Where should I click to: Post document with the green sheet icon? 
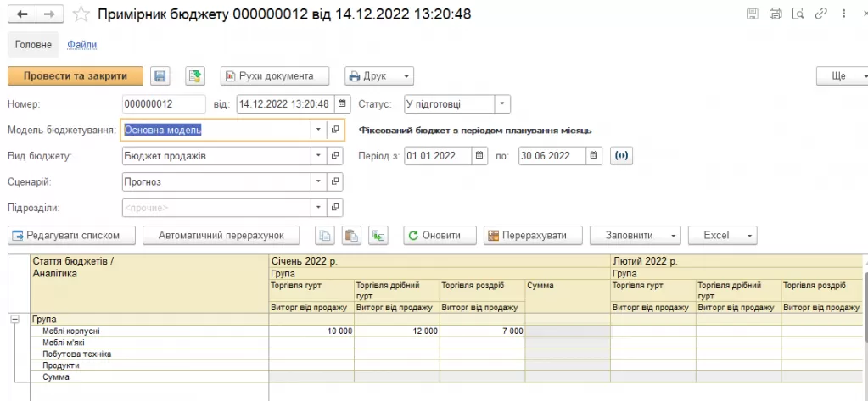pyautogui.click(x=195, y=76)
